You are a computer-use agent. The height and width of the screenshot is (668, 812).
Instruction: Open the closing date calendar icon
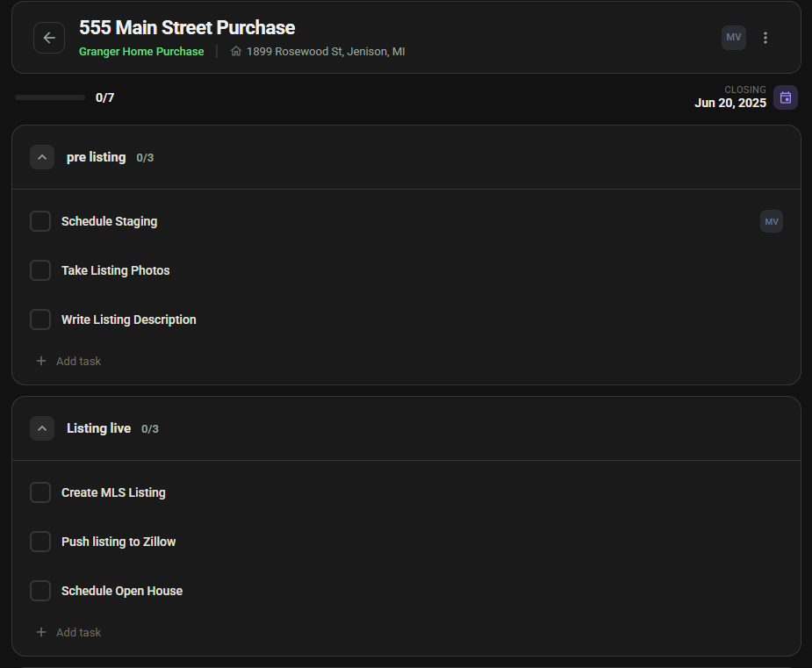[x=786, y=97]
